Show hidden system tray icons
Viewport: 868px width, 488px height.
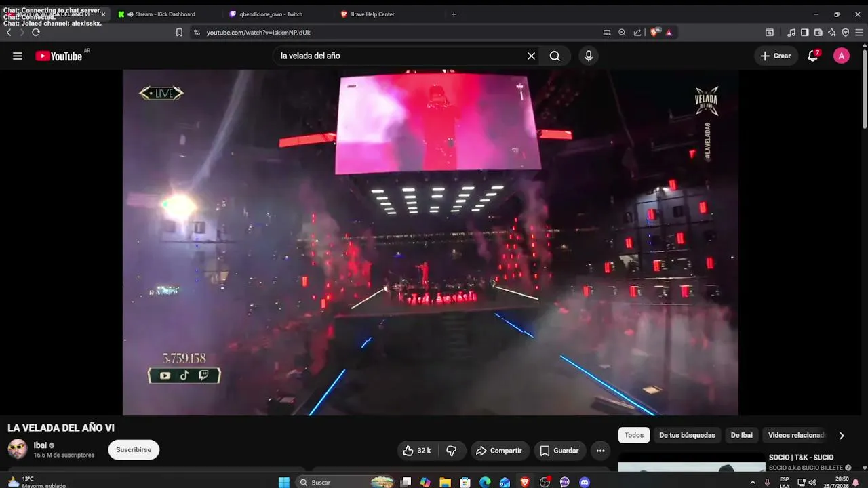(752, 482)
